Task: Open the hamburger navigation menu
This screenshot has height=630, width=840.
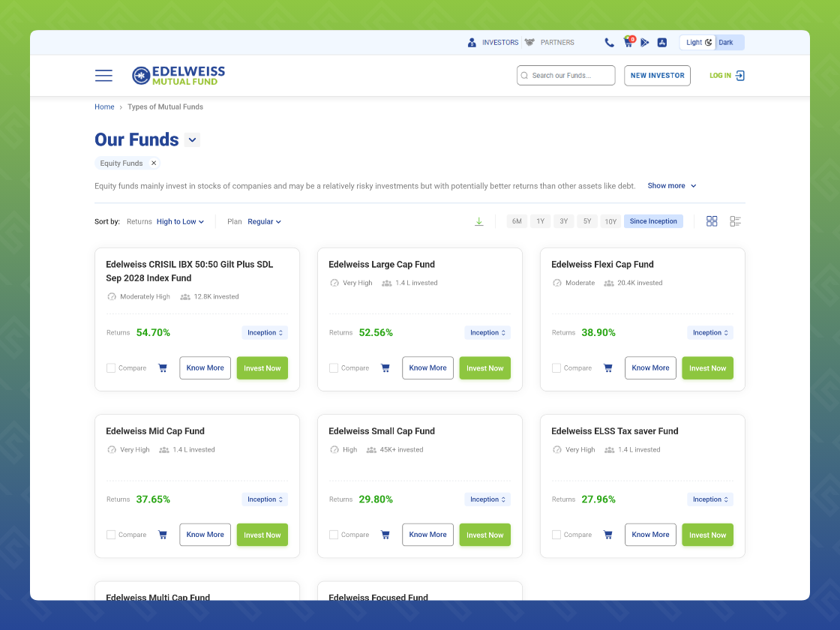Action: [x=103, y=76]
